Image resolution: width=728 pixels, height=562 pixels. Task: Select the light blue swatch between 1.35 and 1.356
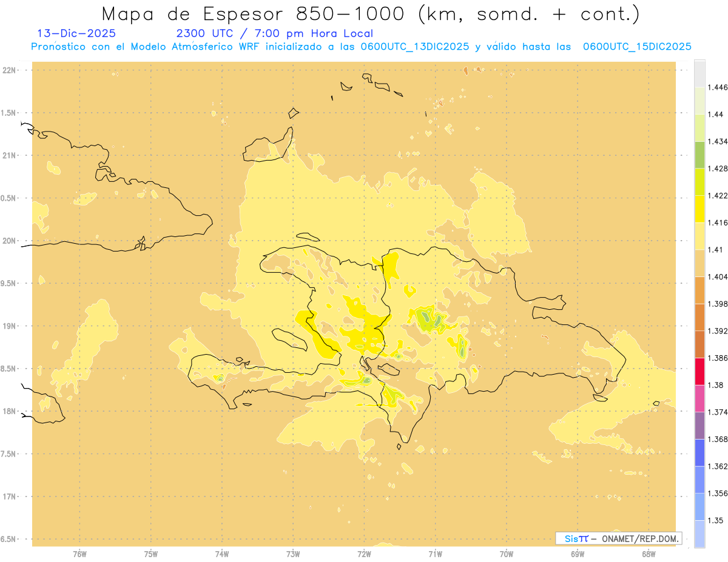[699, 507]
